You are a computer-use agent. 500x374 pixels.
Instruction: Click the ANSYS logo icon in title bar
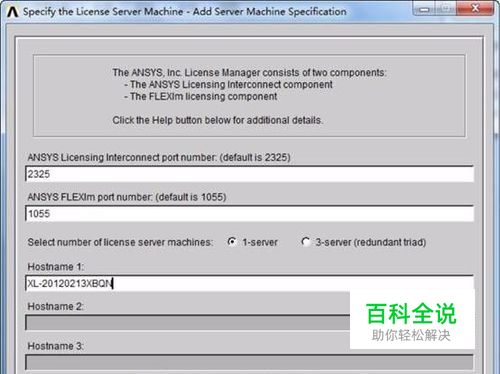[x=12, y=12]
